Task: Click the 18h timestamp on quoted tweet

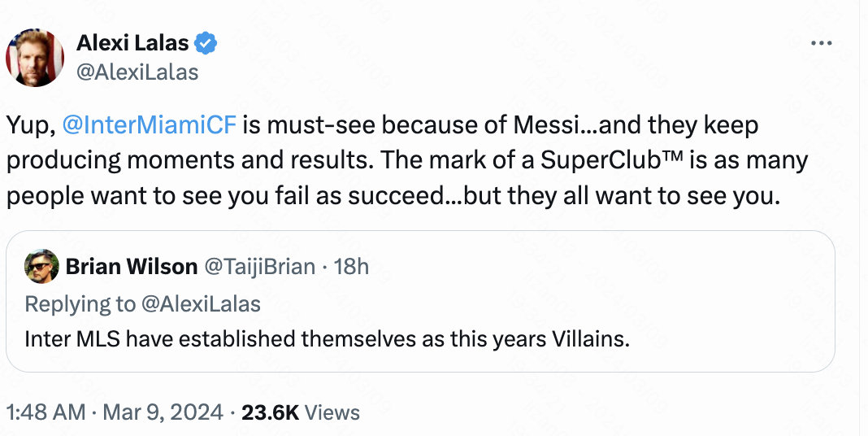Action: 351,266
